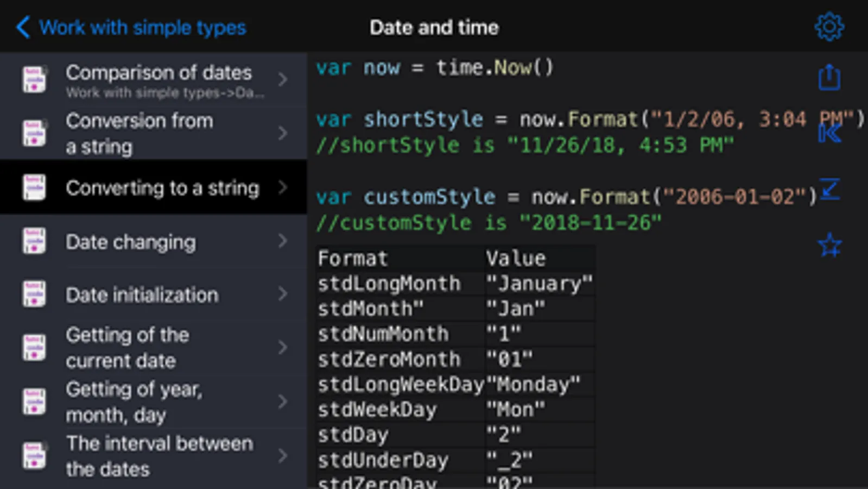This screenshot has width=868, height=489.
Task: Tap the back chevron arrow
Action: click(23, 27)
